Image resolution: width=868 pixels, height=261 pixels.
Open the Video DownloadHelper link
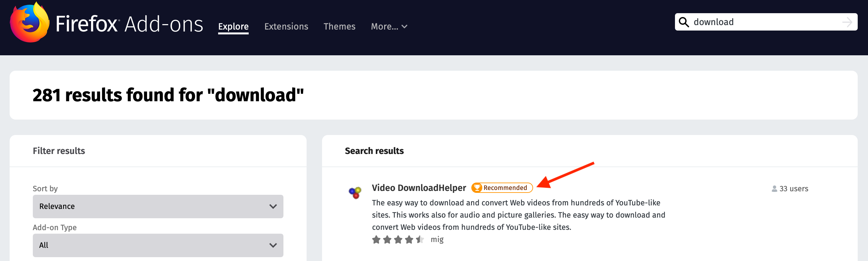[x=419, y=188]
